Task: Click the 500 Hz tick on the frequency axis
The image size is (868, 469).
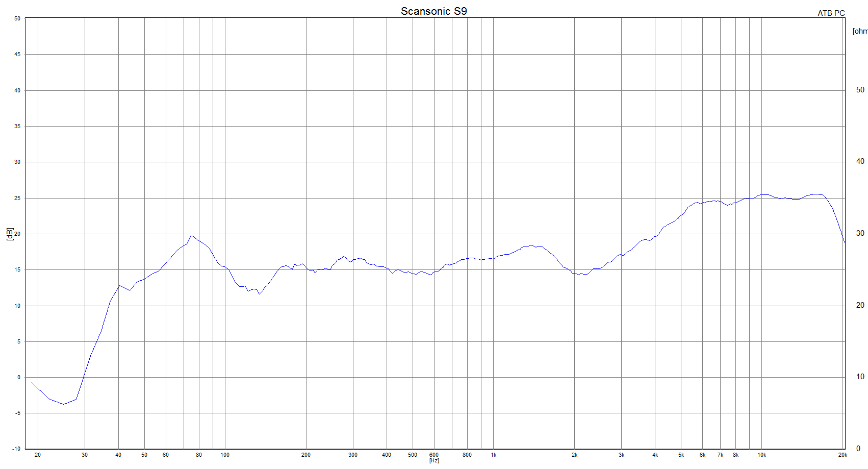Action: pos(413,455)
